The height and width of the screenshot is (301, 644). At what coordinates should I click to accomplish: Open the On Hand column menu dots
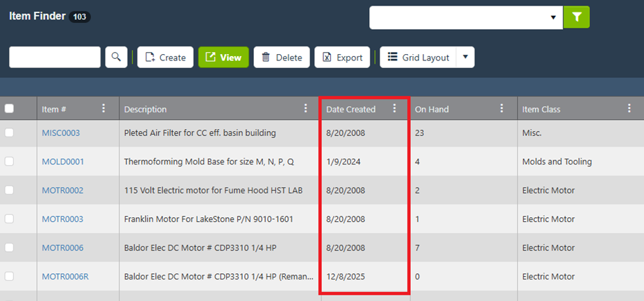pos(502,108)
